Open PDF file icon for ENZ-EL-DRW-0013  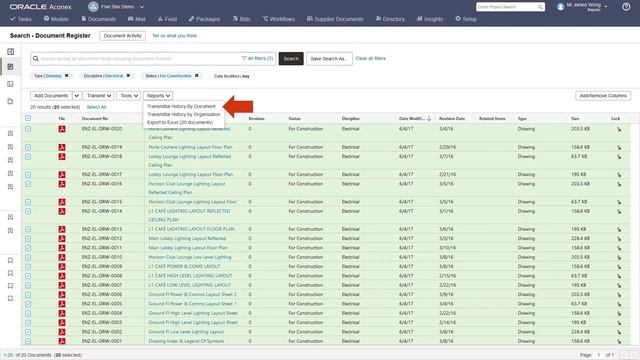[62, 229]
